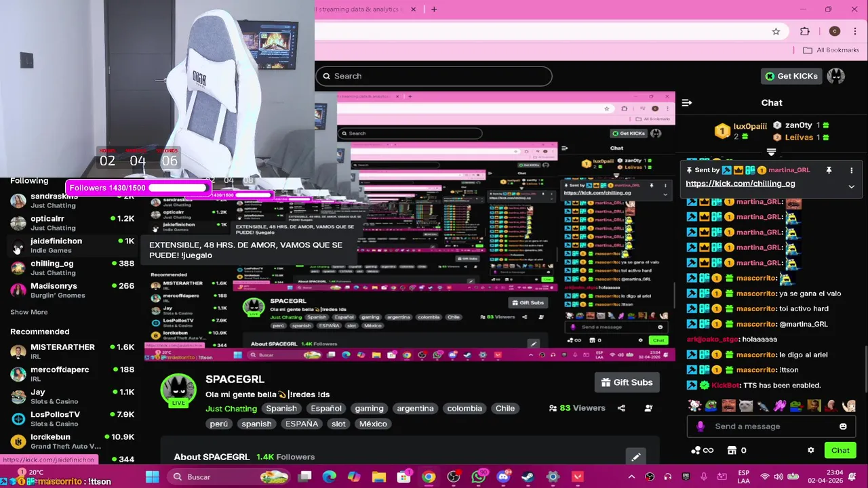This screenshot has height=488, width=868.
Task: Open Microsoft Edge from taskbar
Action: pyautogui.click(x=329, y=477)
